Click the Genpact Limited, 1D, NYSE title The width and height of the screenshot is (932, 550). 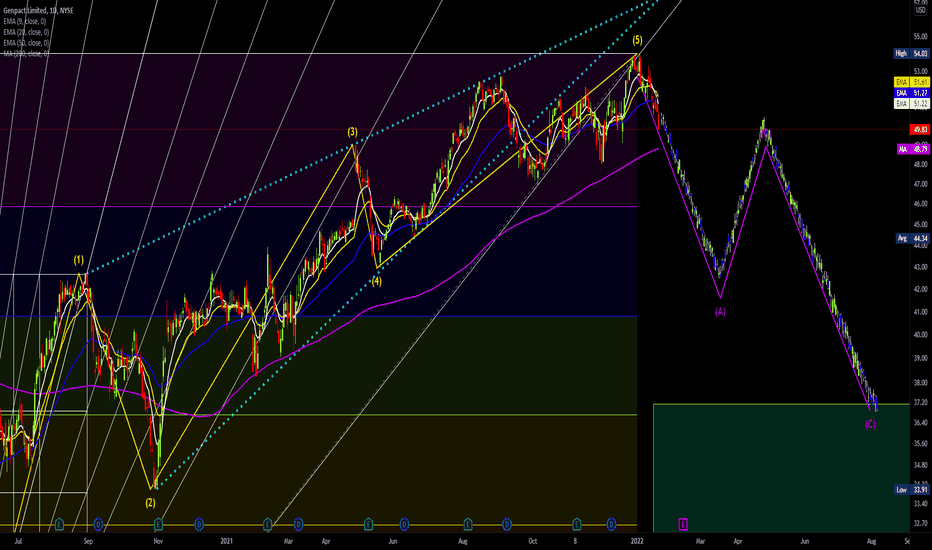click(x=38, y=11)
